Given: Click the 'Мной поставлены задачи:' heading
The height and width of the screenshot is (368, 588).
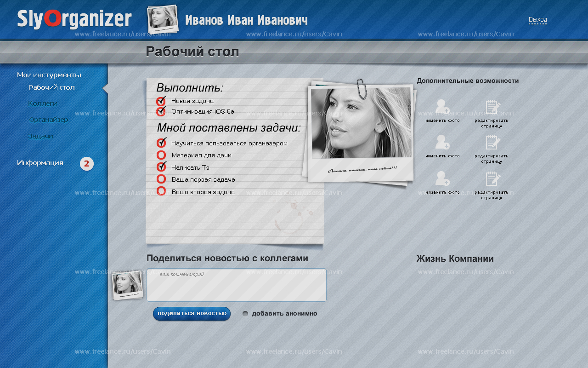Looking at the screenshot, I should point(229,127).
